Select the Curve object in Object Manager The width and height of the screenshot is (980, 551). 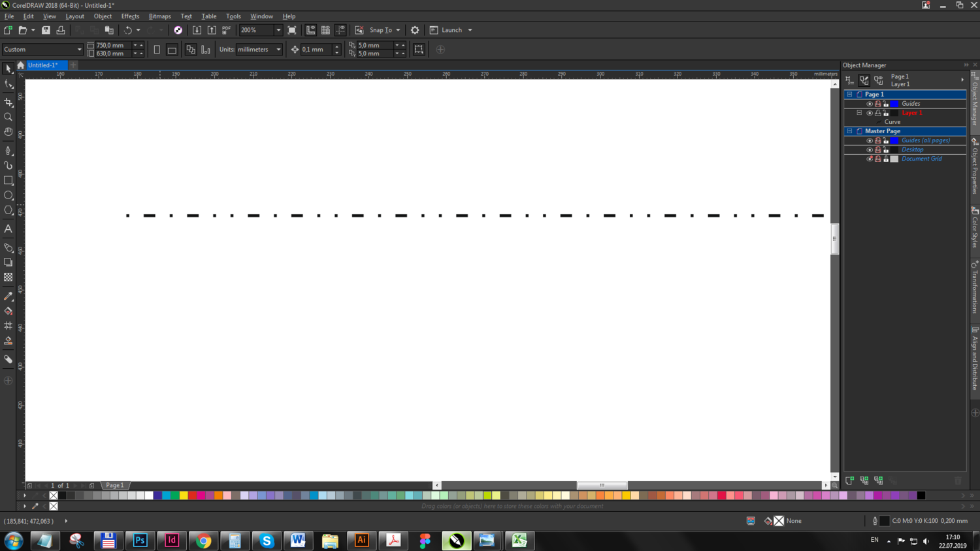(x=892, y=122)
